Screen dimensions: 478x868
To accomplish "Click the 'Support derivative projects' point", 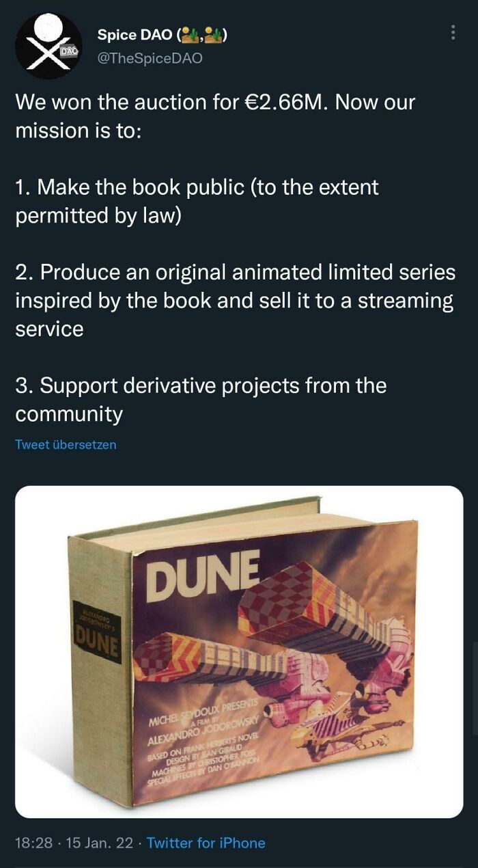I will pos(201,399).
